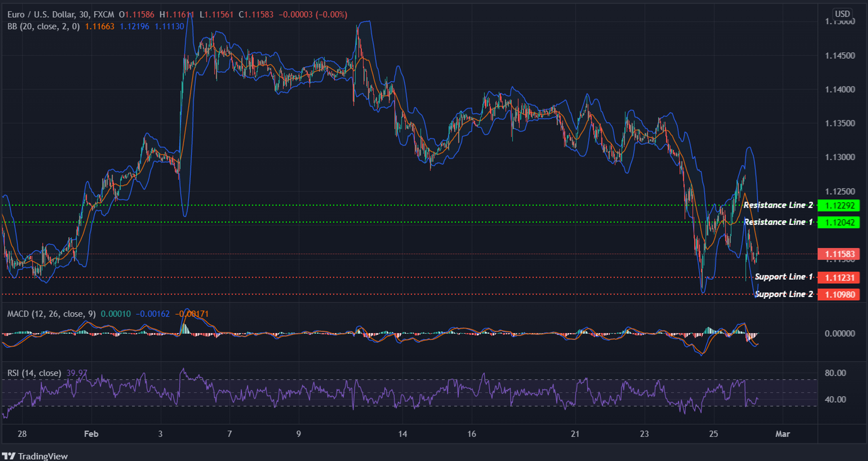Toggle the USD currency label on price scale
Image resolution: width=868 pixels, height=461 pixels.
pos(843,14)
